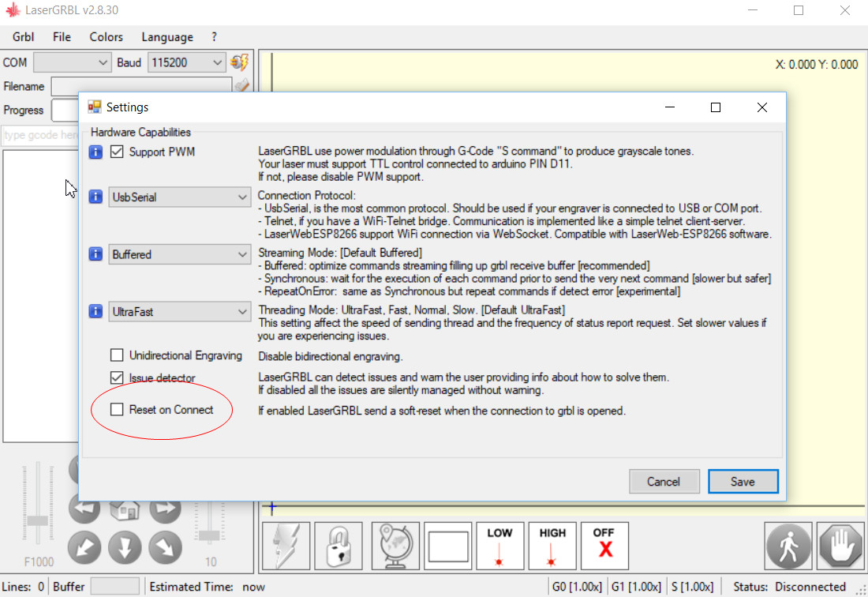Click the LOW laser power icon
Screen dimensions: 868x597
[499, 546]
